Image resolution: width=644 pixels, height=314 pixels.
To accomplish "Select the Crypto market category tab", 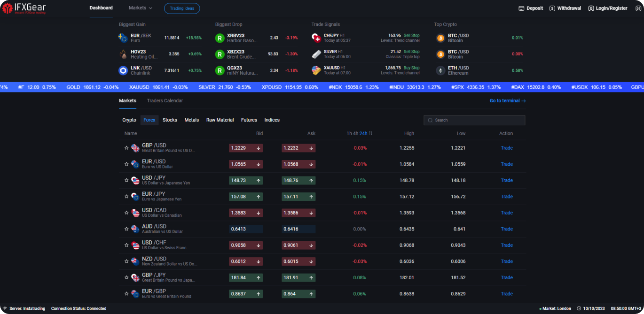I will tap(129, 120).
